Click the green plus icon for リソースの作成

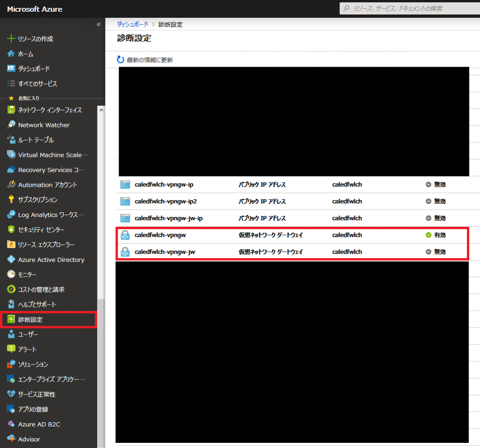[x=11, y=38]
